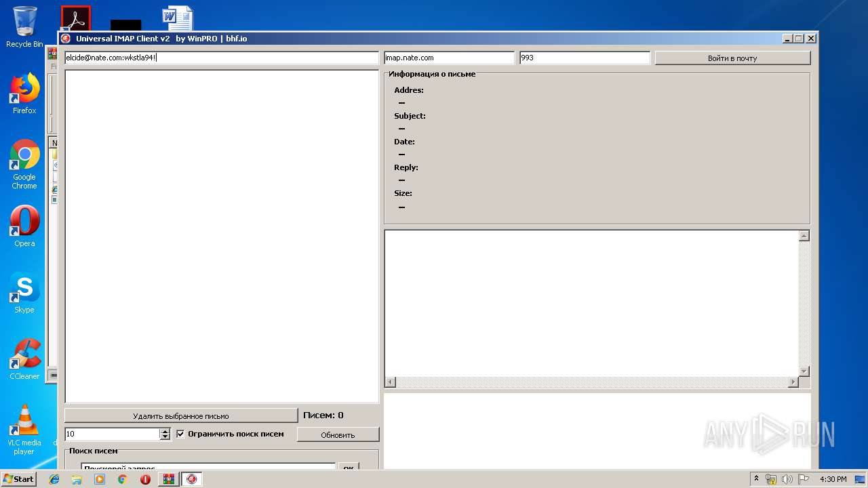
Task: Launch the Skype desktop shortcut
Action: (24, 293)
